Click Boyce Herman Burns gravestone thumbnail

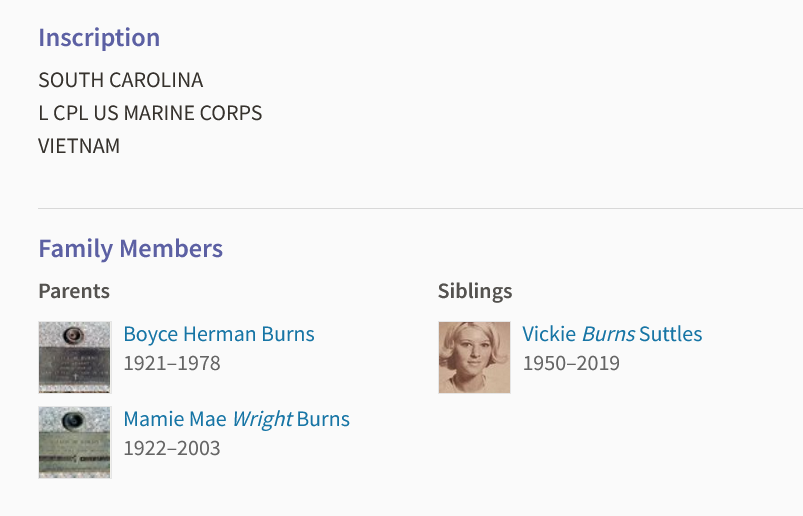tap(74, 357)
